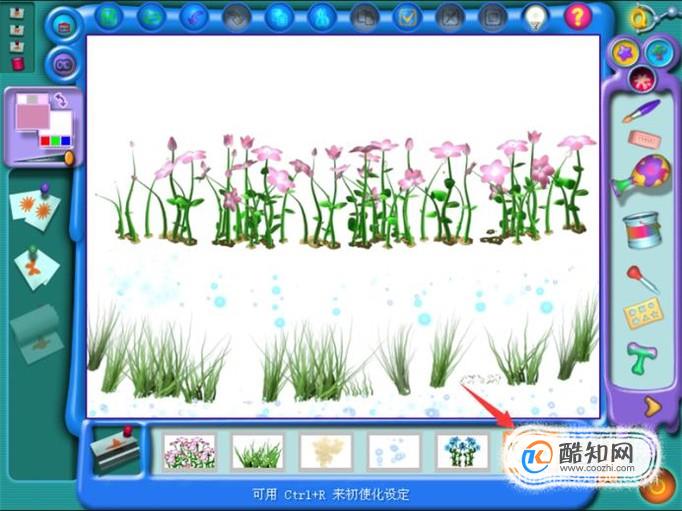The height and width of the screenshot is (511, 682).
Task: Select the paintbrush tool
Action: point(641,110)
